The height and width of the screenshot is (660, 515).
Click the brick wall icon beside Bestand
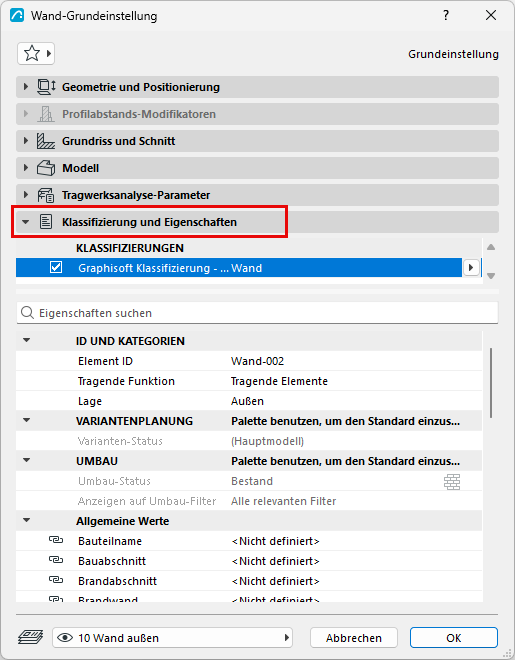[452, 482]
